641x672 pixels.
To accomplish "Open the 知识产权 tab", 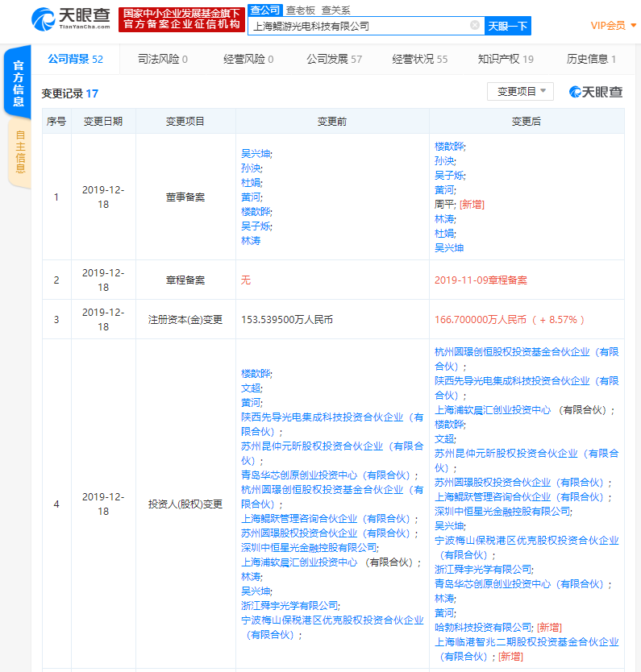I will pyautogui.click(x=506, y=59).
